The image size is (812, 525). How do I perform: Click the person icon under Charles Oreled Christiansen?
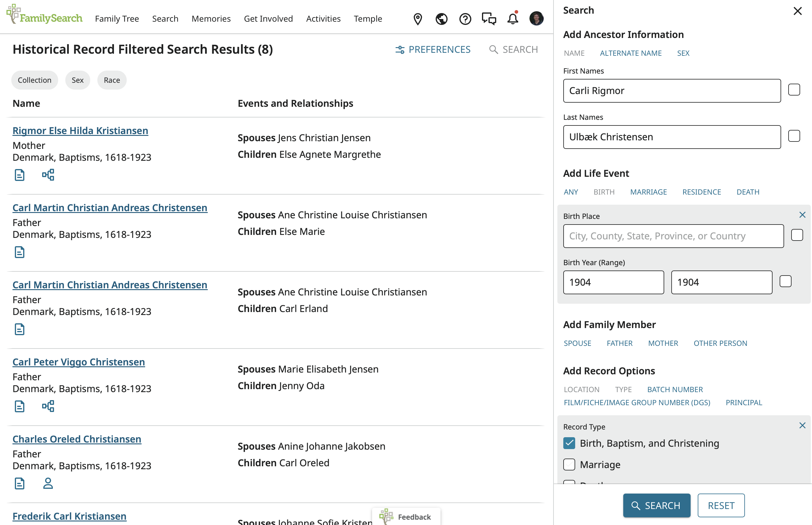(48, 483)
